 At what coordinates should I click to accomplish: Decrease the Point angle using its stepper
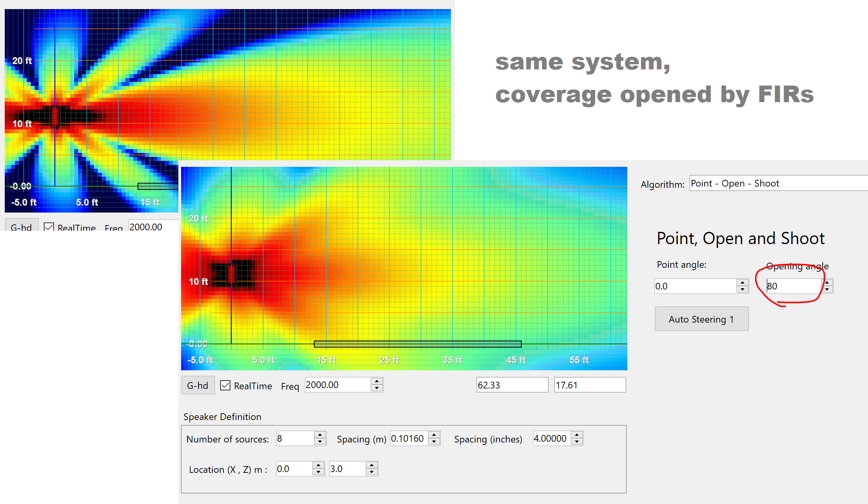click(743, 289)
